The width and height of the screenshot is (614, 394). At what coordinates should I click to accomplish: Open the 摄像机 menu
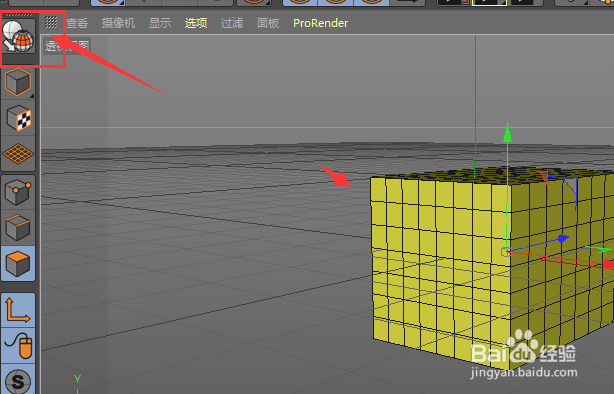pyautogui.click(x=118, y=23)
